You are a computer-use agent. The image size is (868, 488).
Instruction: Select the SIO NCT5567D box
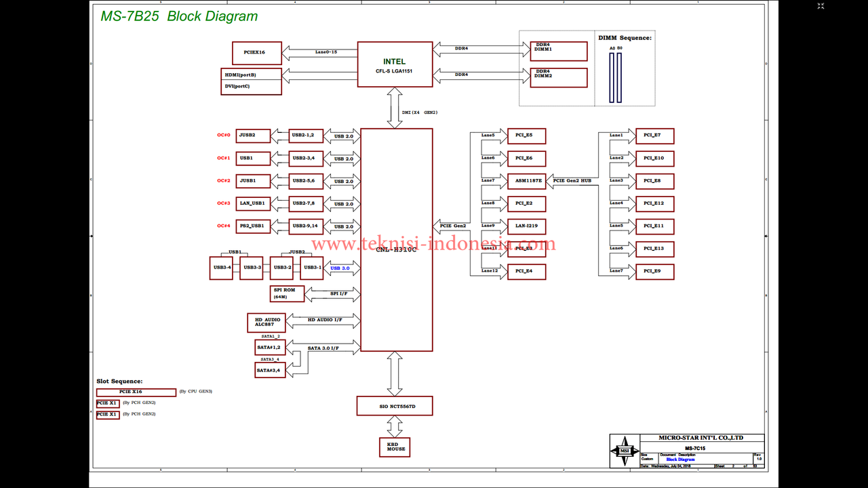click(395, 406)
